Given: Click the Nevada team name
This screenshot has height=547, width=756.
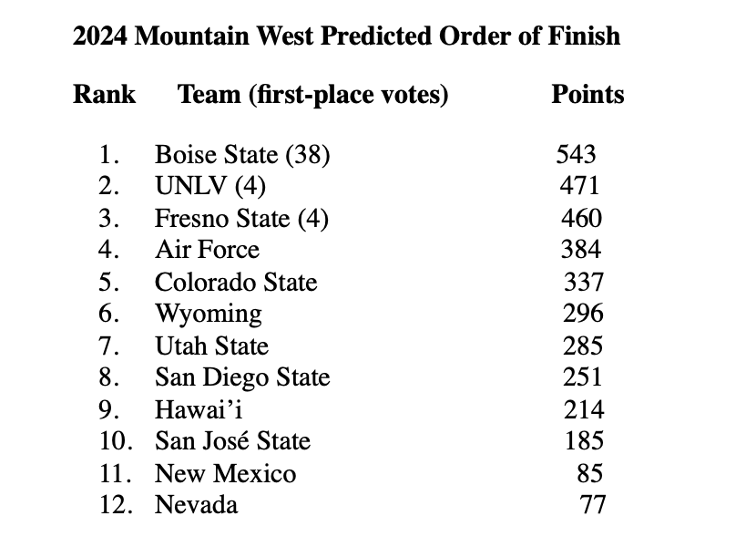Looking at the screenshot, I should point(196,505).
